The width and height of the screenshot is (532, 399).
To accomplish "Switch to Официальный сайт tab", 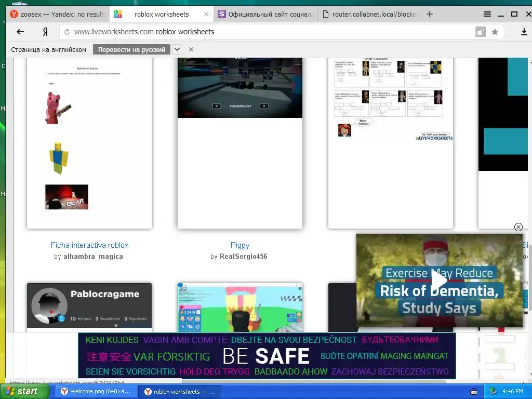I will pos(265,14).
